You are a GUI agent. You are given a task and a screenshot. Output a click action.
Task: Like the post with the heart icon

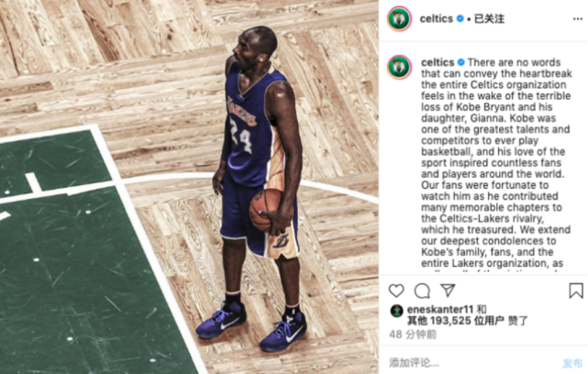tap(396, 291)
